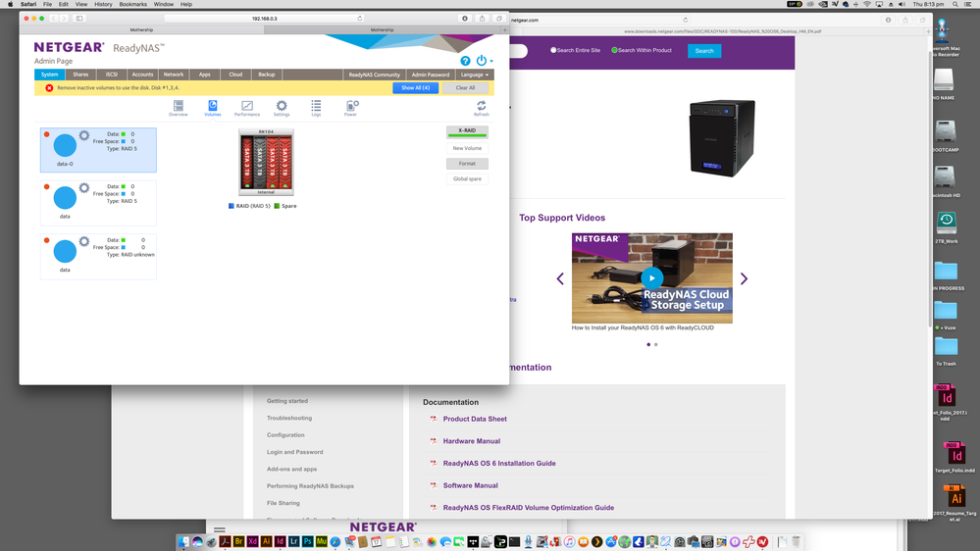This screenshot has width=980, height=551.
Task: Open the Product Data Sheet link
Action: pyautogui.click(x=475, y=420)
